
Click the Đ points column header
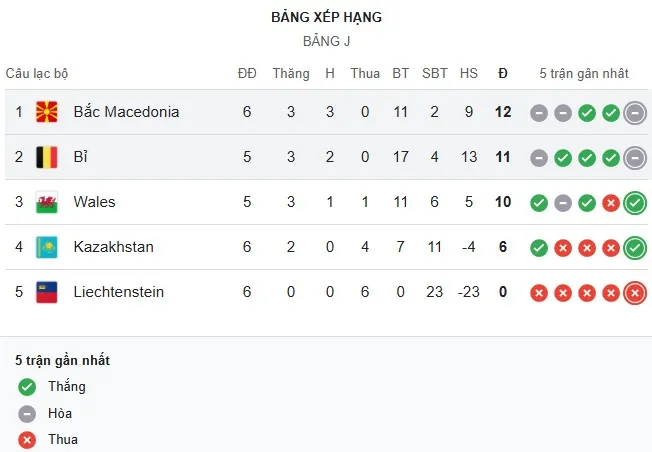(503, 73)
